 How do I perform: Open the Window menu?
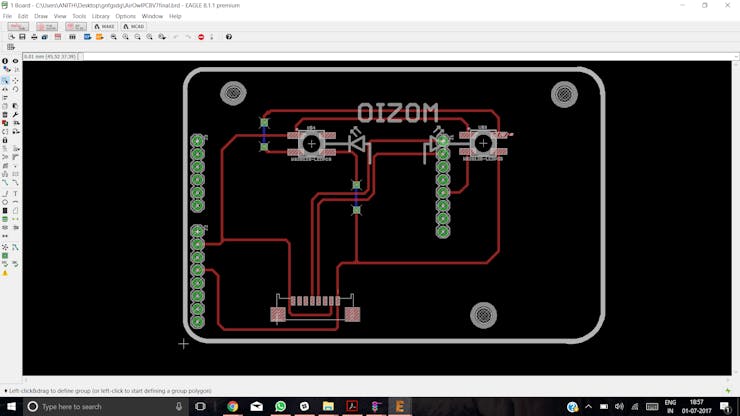[152, 16]
